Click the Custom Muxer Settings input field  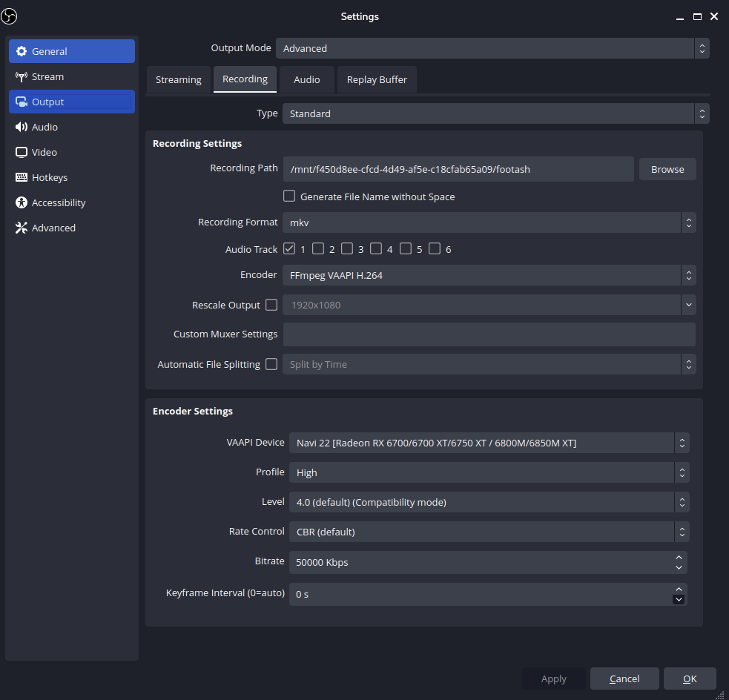[489, 334]
